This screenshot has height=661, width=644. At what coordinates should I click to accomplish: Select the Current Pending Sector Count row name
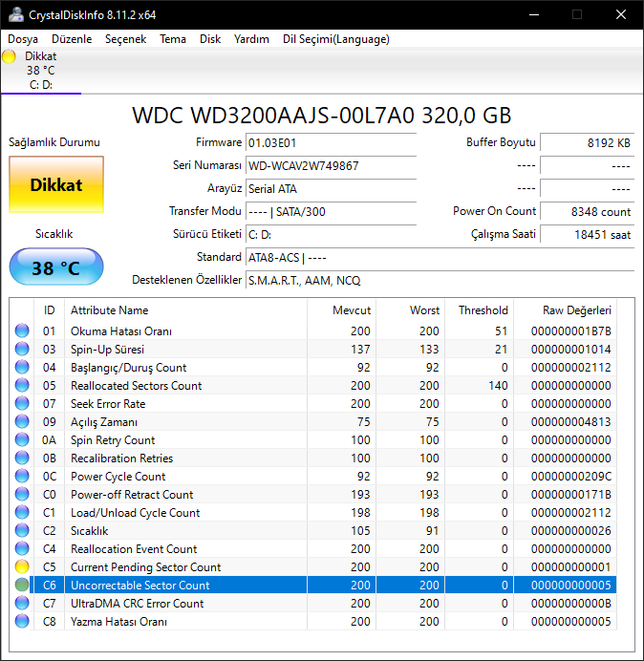pyautogui.click(x=145, y=567)
